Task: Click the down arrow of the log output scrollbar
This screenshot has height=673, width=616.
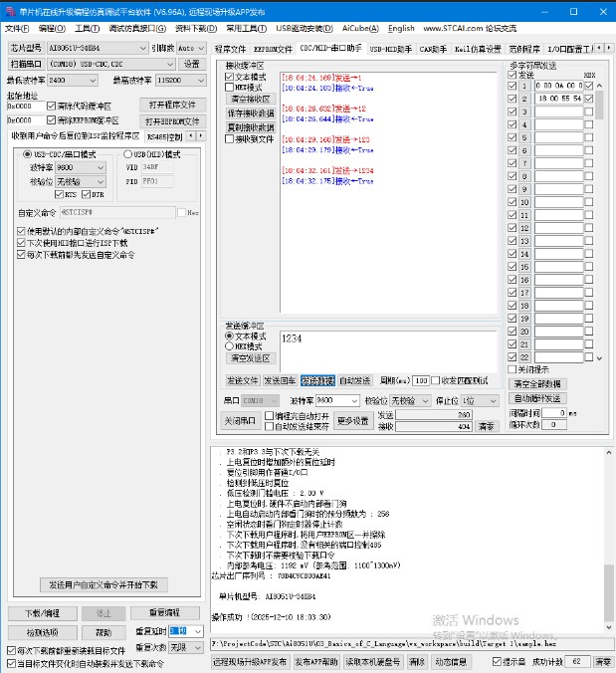Action: pos(609,628)
